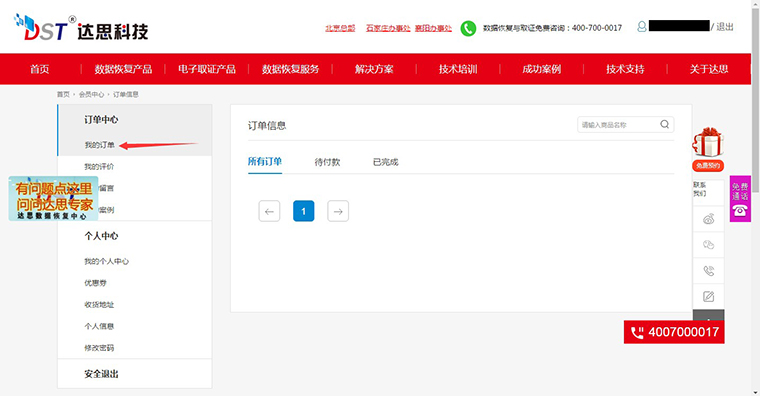Viewport: 760px width, 396px height.
Task: Click the gift box 免费预约 icon
Action: 708,142
